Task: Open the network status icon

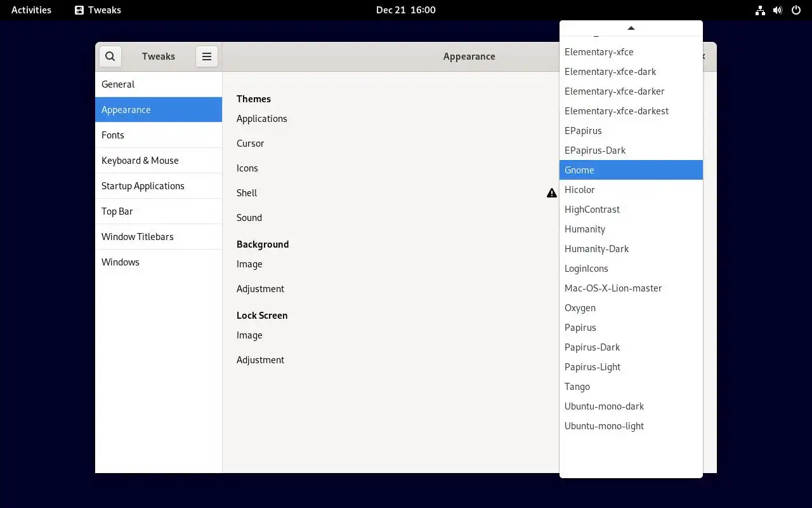Action: pyautogui.click(x=760, y=10)
